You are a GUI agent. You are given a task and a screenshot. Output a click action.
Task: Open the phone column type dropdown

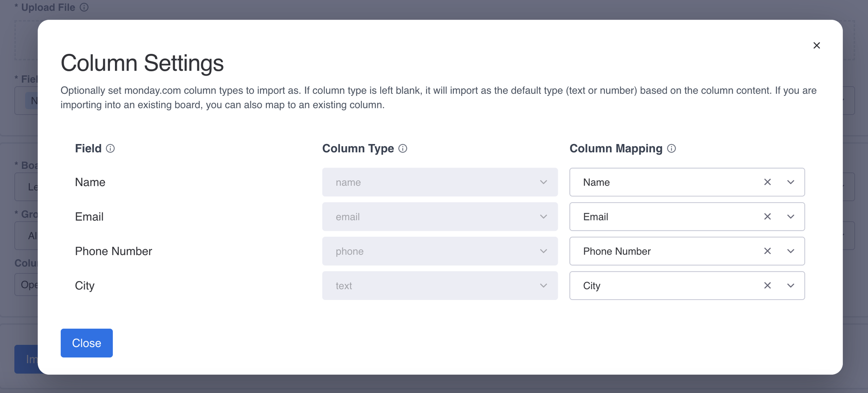tap(440, 251)
